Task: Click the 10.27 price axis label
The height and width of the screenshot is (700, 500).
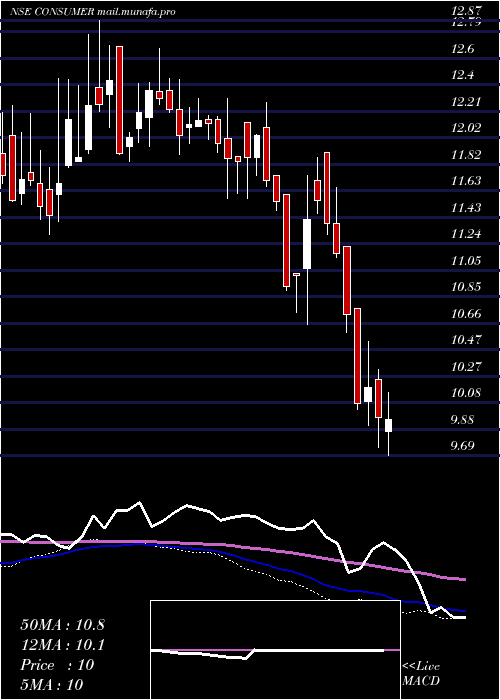Action: pyautogui.click(x=467, y=367)
